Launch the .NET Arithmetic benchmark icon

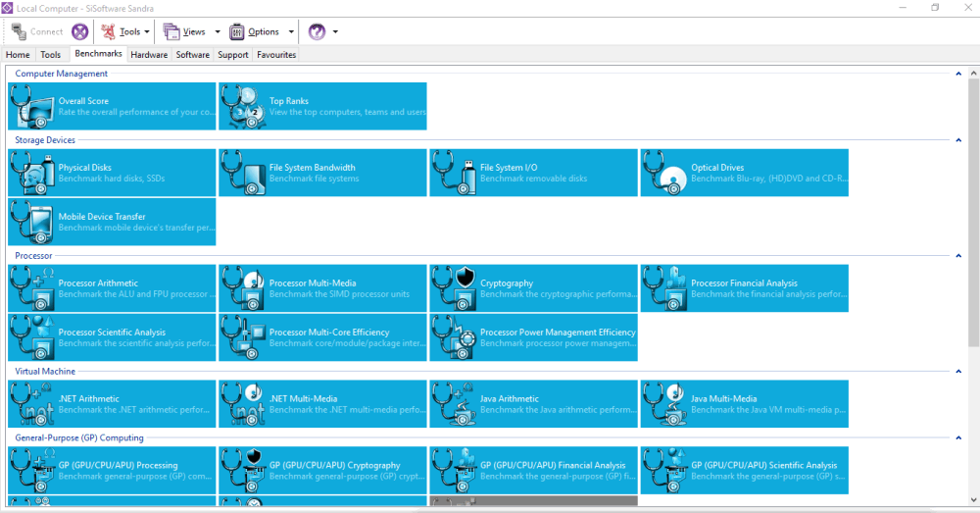click(x=32, y=404)
